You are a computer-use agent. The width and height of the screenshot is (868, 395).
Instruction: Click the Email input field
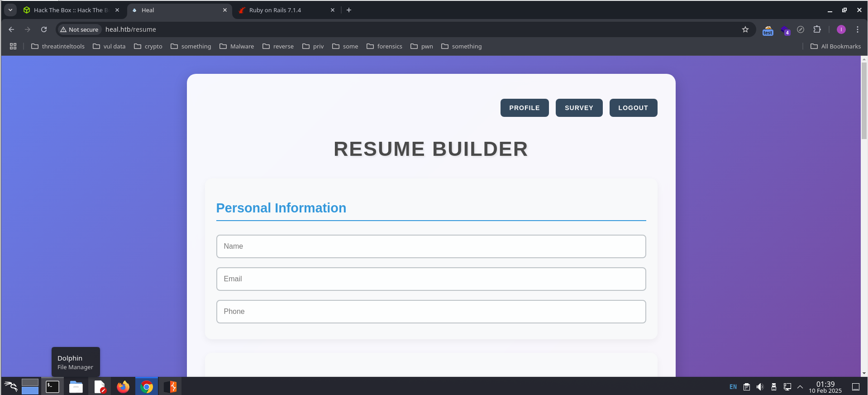[x=430, y=279]
